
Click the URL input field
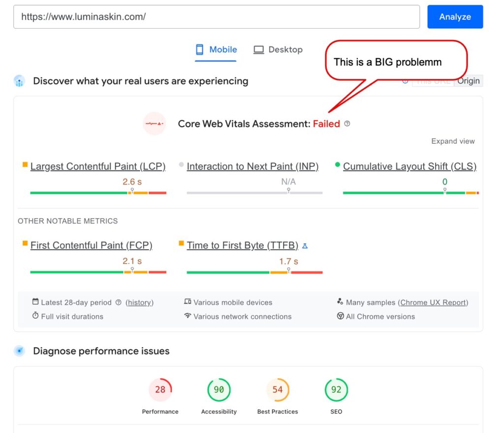[217, 17]
